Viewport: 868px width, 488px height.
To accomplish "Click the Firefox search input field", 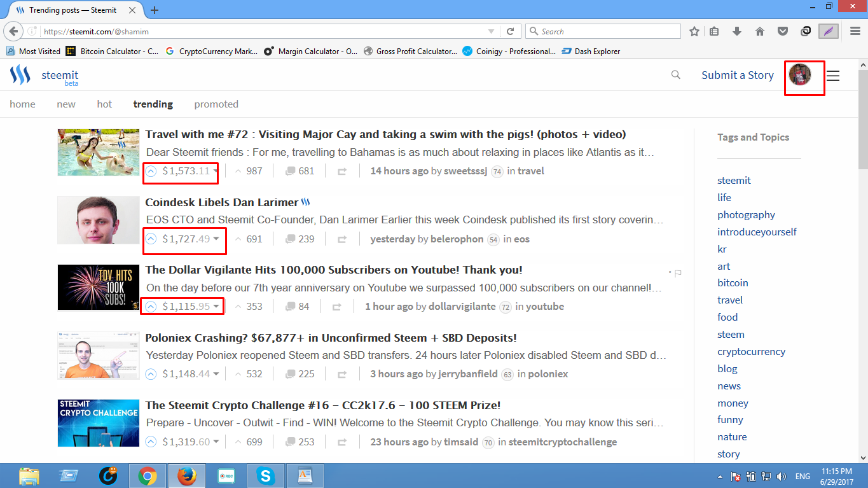I will (603, 31).
